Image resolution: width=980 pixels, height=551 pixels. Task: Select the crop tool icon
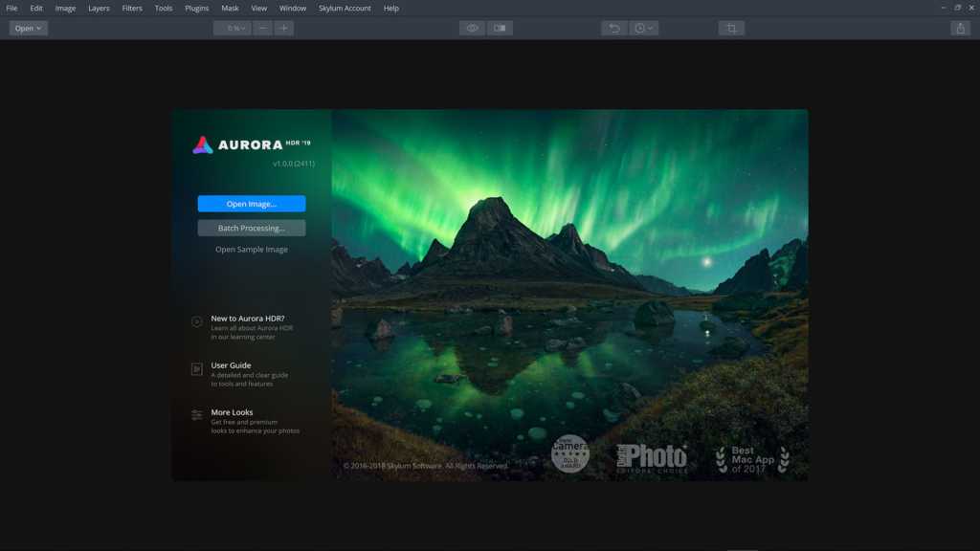pos(731,28)
